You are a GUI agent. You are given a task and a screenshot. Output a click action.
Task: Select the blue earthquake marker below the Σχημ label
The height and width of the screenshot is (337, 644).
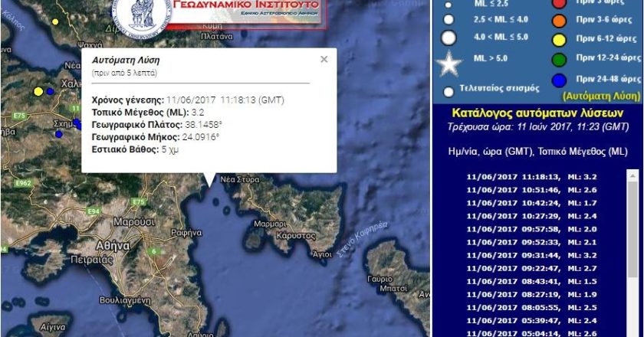click(59, 134)
